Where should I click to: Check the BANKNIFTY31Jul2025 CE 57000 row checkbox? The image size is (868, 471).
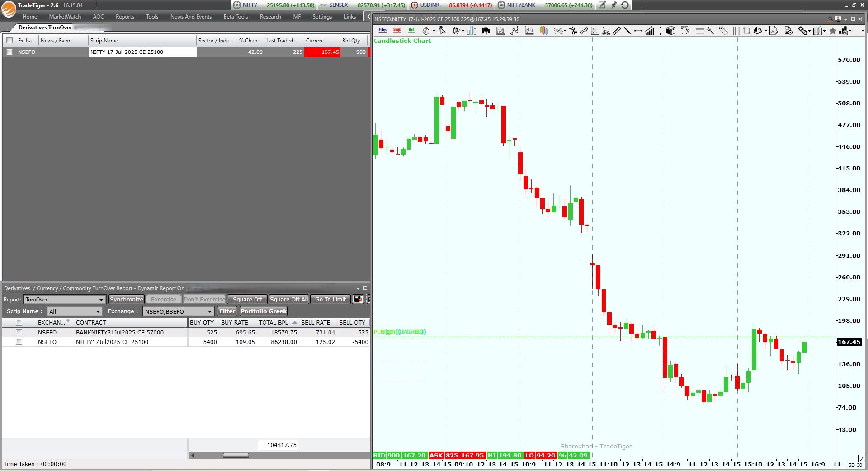coord(19,332)
